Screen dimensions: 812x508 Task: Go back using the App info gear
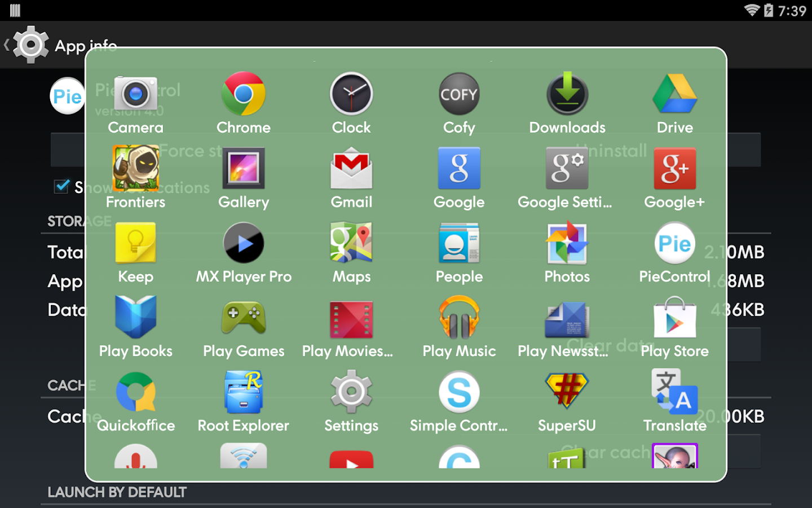(30, 45)
